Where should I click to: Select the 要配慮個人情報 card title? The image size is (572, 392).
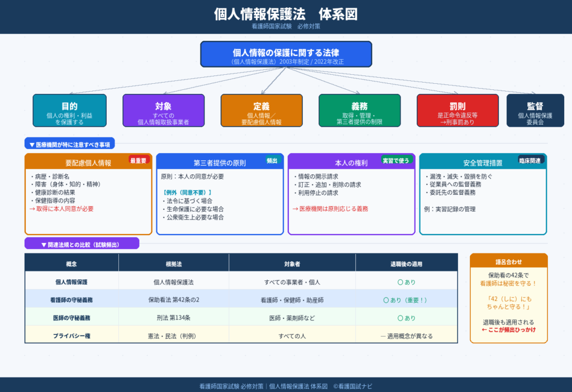[x=88, y=163]
